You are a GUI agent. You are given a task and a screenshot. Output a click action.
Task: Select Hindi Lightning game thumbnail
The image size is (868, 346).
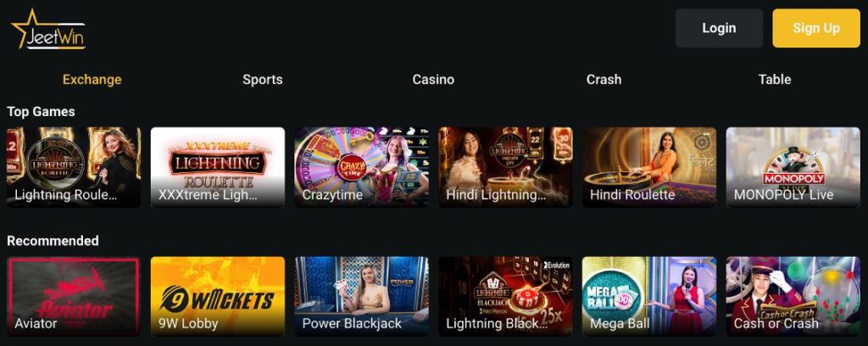pyautogui.click(x=505, y=167)
